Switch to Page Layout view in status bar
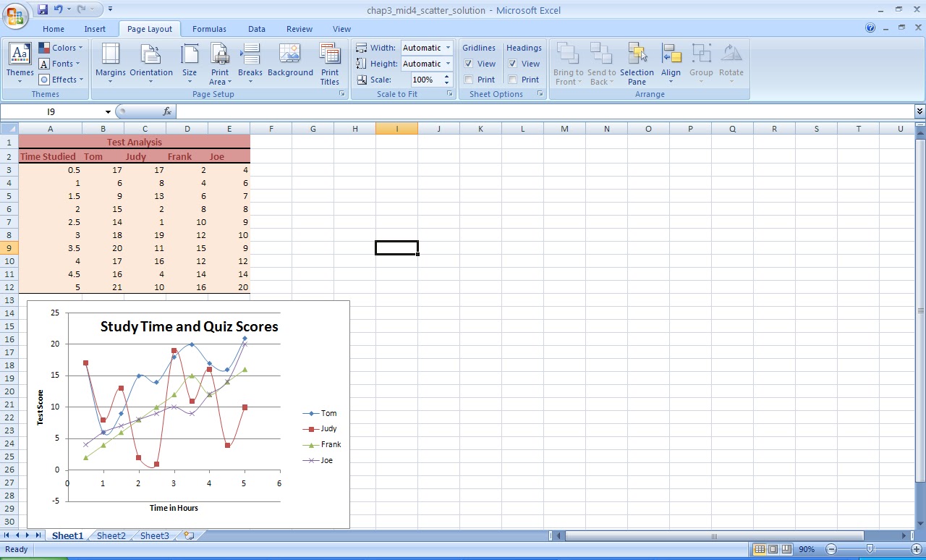 [x=773, y=549]
